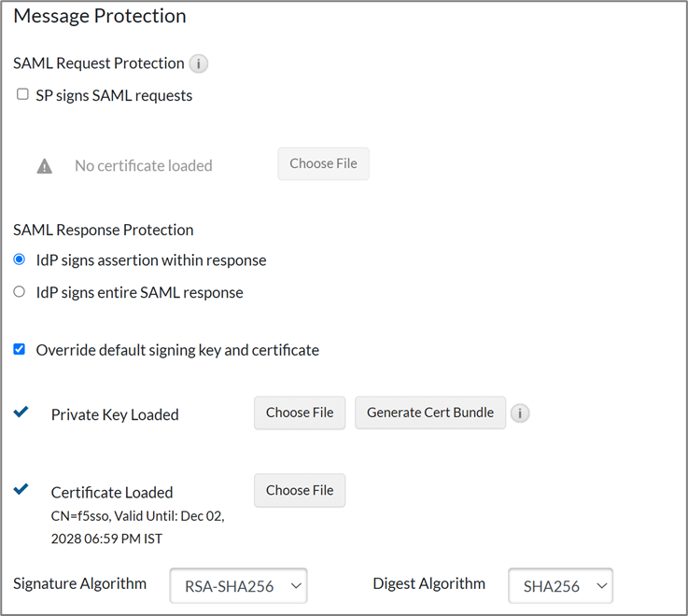Screen dimensions: 688x616
Task: Select IdP signs assertion within response
Action: point(20,259)
